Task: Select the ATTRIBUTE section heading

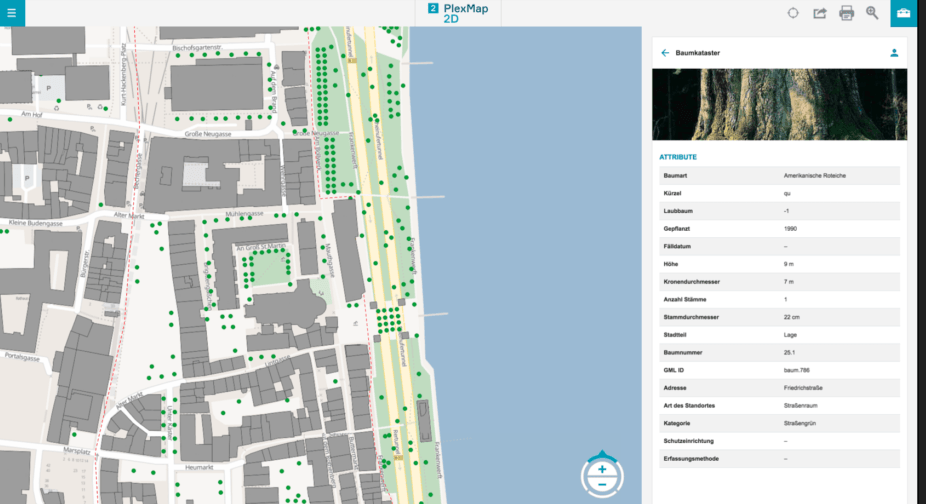Action: (678, 157)
